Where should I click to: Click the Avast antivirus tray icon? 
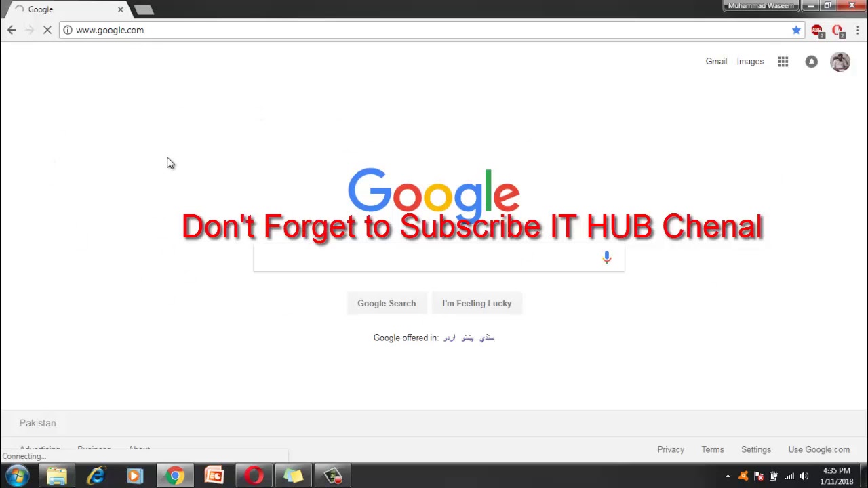tap(743, 476)
